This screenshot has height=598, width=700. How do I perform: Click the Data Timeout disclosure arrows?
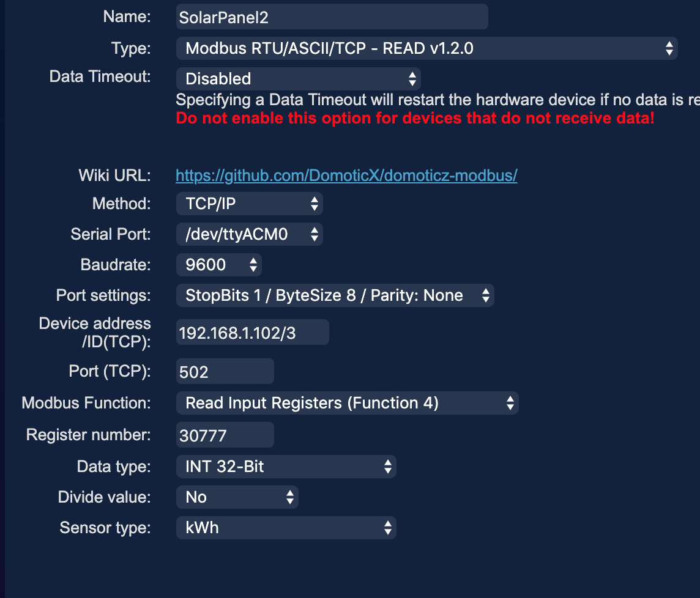[x=412, y=79]
